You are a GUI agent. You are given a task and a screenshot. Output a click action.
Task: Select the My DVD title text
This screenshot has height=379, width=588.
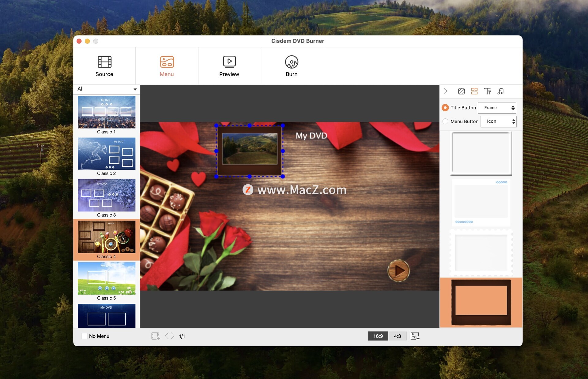coord(311,136)
